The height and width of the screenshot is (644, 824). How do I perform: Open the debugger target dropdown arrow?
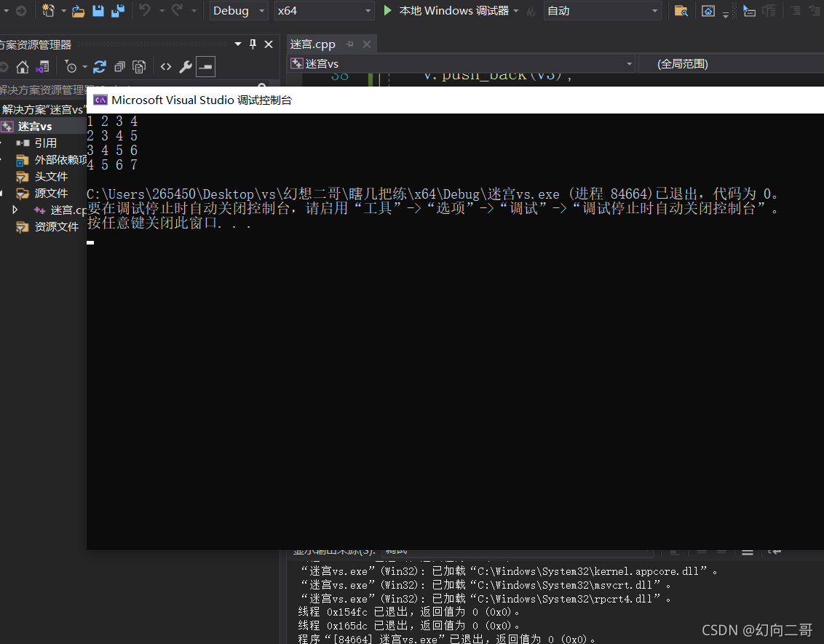point(515,10)
